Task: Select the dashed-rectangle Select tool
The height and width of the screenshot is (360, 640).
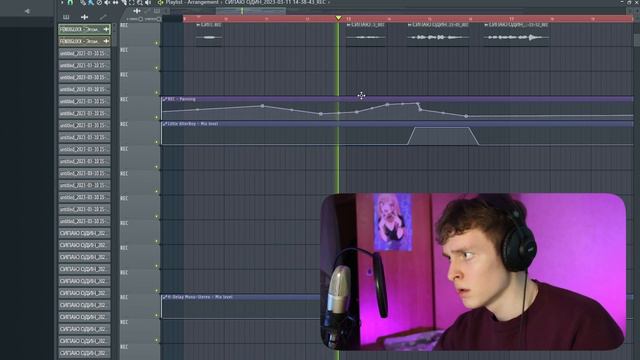Action: tap(132, 2)
